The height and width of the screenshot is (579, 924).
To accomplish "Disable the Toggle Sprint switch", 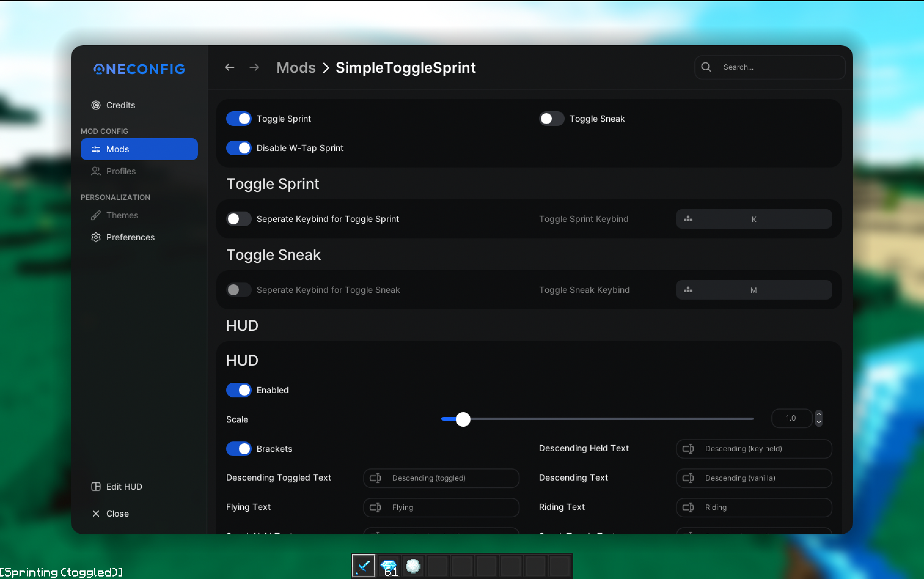I will click(x=238, y=119).
